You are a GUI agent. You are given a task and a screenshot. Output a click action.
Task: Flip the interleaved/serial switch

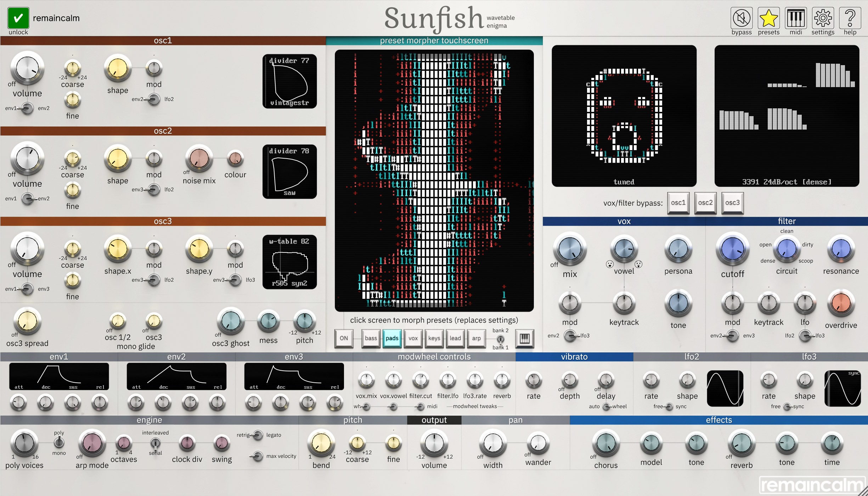point(155,443)
